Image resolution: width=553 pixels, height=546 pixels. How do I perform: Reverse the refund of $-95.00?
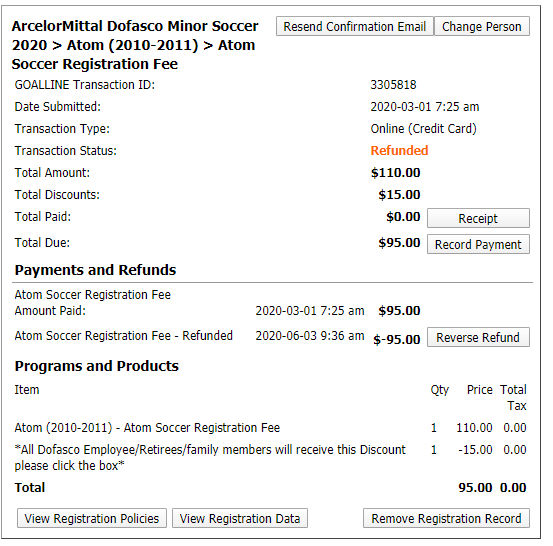(478, 338)
